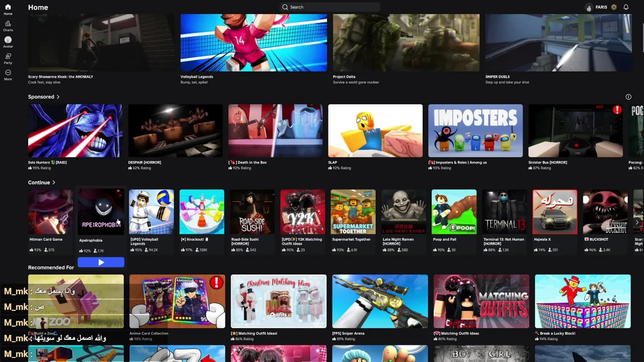Open BUCKSHOT game tile
Screen dimensions: 644x362
pyautogui.click(x=605, y=212)
